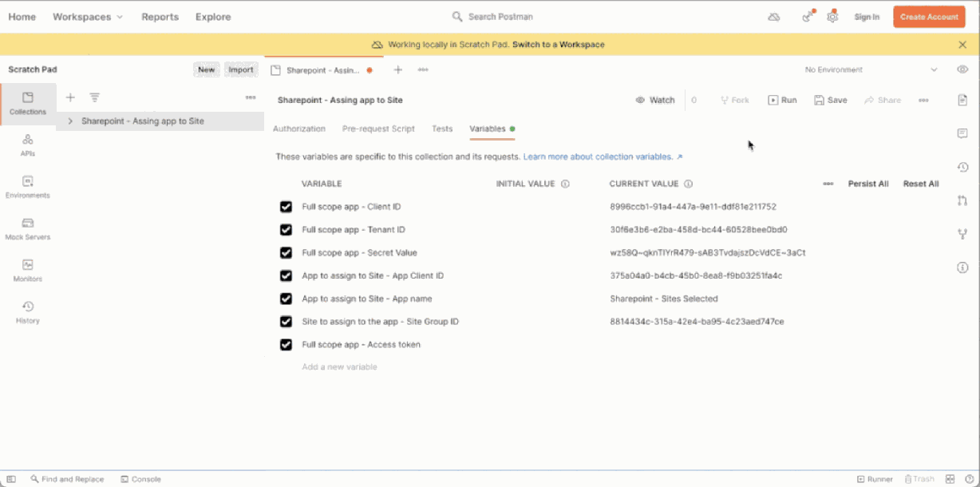The height and width of the screenshot is (487, 980).
Task: Open variables table options ellipsis
Action: (x=828, y=184)
